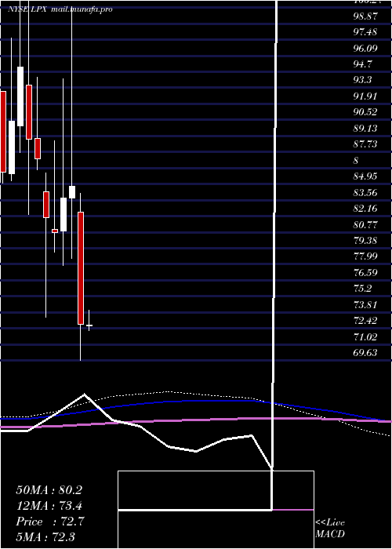Click the 77.99 price axis label
Screen dimensions: 392x549
[365, 256]
